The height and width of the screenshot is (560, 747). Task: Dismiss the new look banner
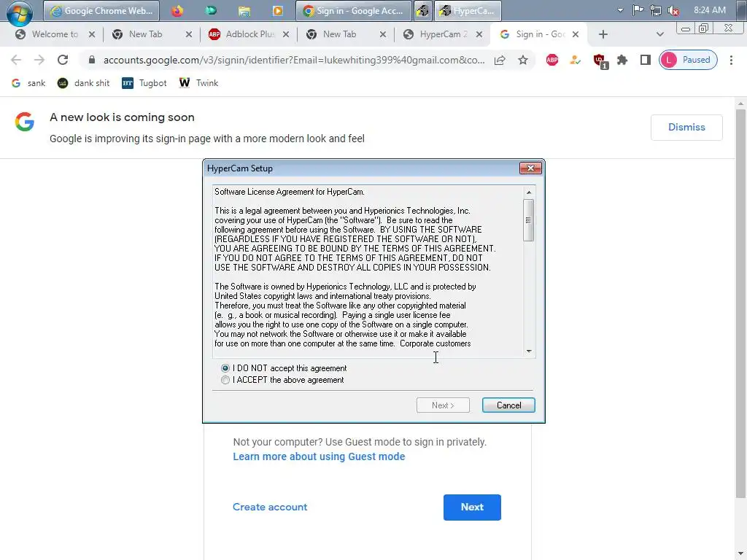click(x=686, y=127)
